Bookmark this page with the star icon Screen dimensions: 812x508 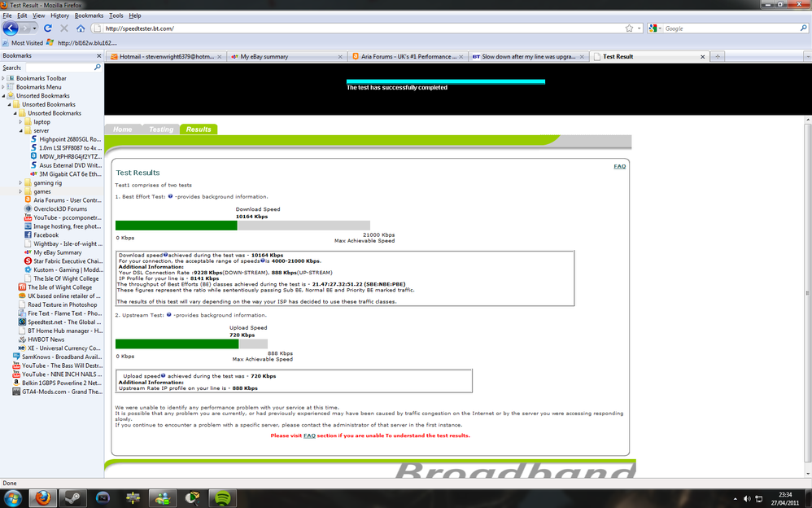pyautogui.click(x=629, y=28)
